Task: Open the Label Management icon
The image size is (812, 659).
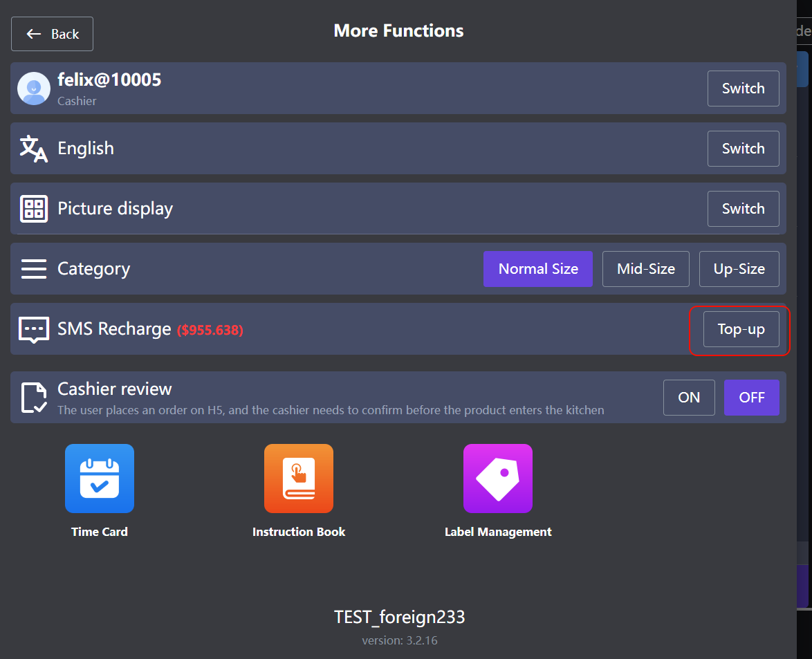Action: click(498, 479)
